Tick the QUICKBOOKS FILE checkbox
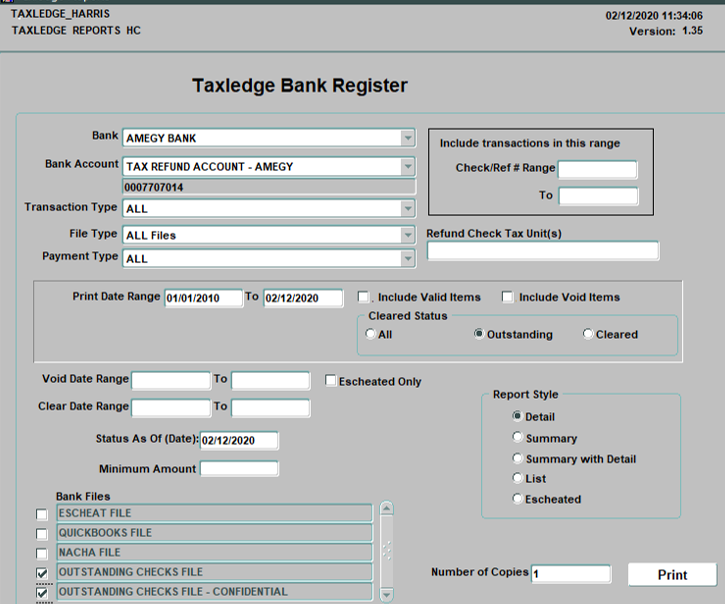This screenshot has height=604, width=725. tap(41, 534)
